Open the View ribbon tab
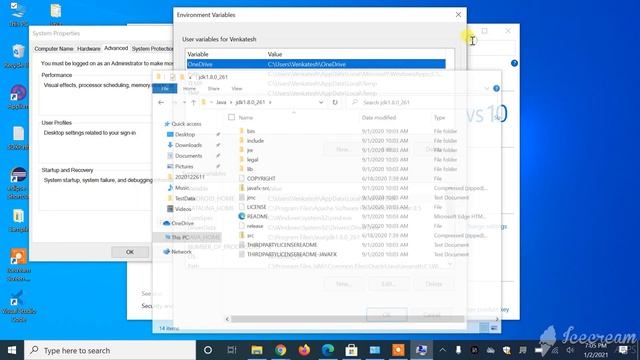The width and height of the screenshot is (640, 360). pyautogui.click(x=237, y=88)
